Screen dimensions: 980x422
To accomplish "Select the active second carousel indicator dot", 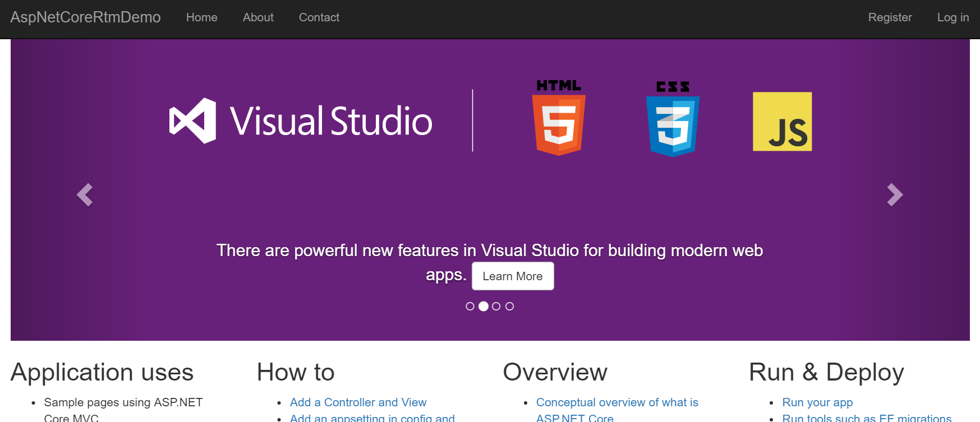I will (x=483, y=307).
